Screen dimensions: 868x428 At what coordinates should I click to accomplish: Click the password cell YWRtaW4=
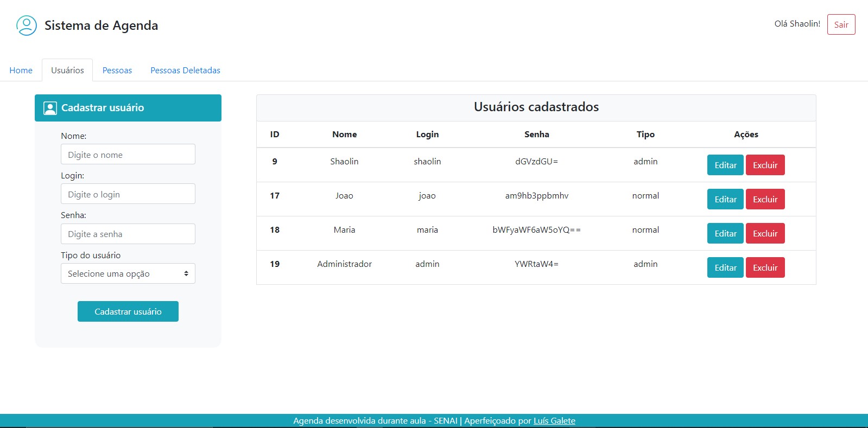click(537, 264)
